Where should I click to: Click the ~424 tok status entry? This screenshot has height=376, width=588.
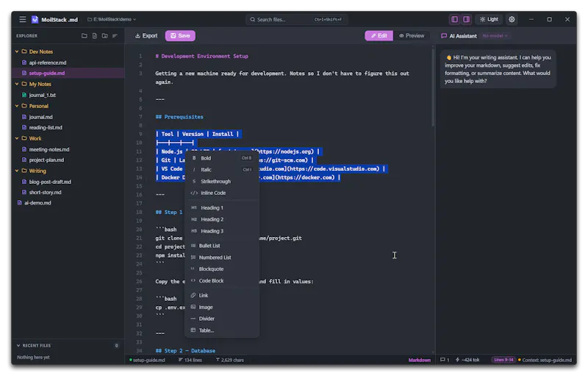pos(467,360)
